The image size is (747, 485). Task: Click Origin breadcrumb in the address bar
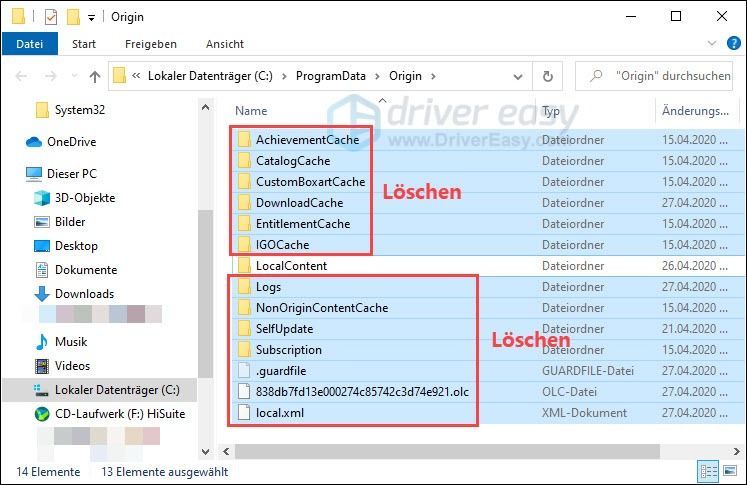[x=405, y=76]
